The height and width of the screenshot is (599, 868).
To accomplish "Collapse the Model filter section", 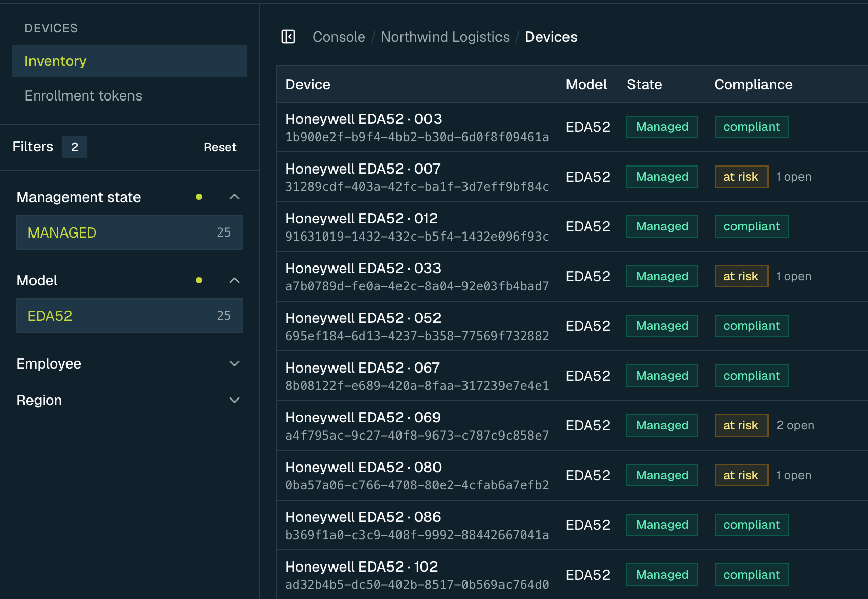I will pyautogui.click(x=235, y=280).
